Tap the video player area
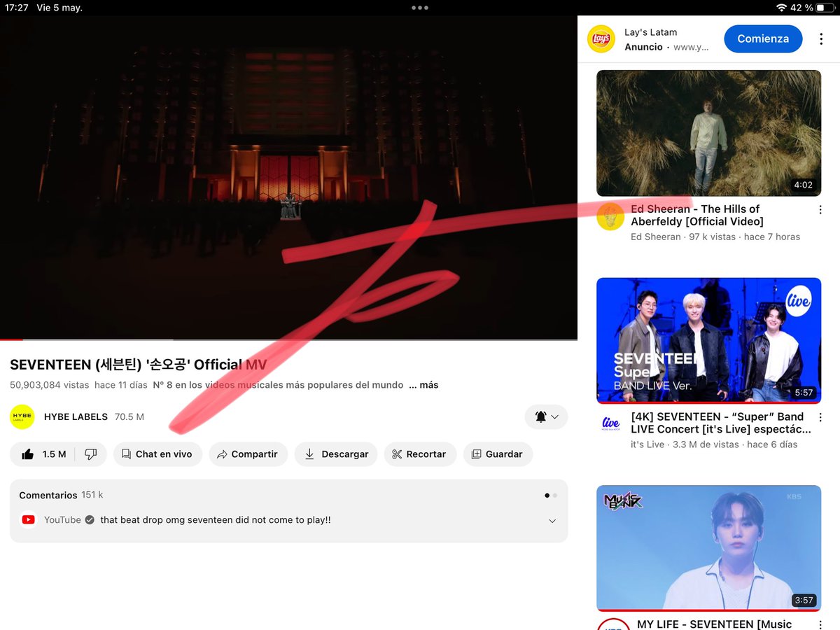Screen dimensions: 840x630 coord(288,177)
